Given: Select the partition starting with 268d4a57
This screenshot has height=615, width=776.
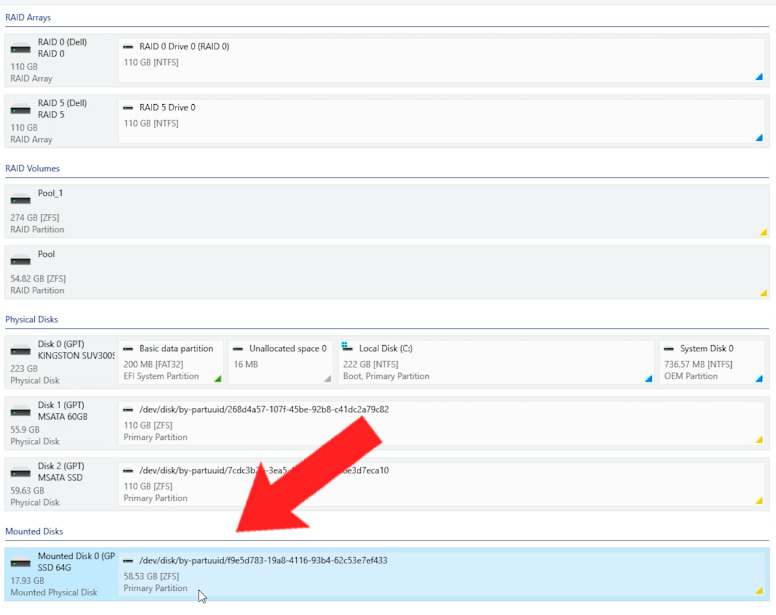Looking at the screenshot, I should (x=441, y=423).
